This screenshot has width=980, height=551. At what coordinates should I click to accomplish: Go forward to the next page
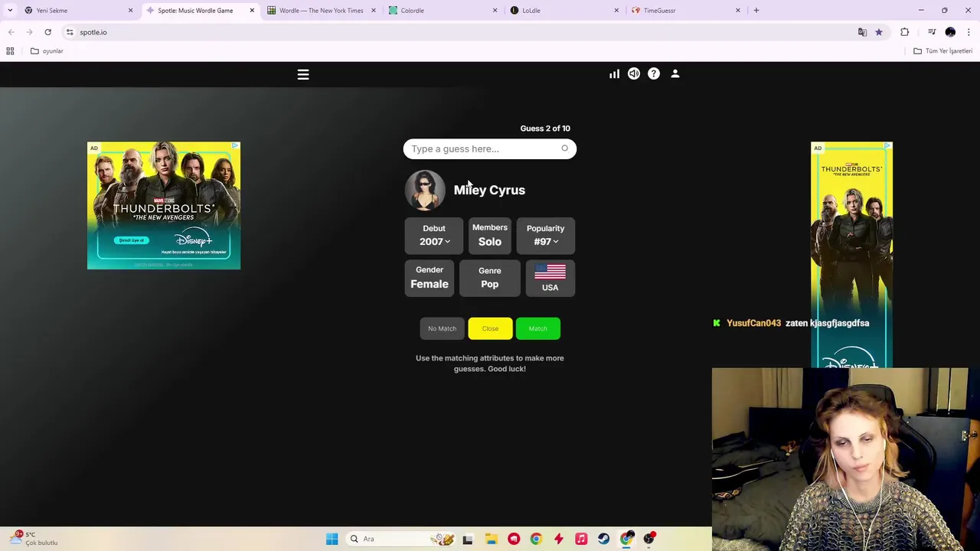29,32
